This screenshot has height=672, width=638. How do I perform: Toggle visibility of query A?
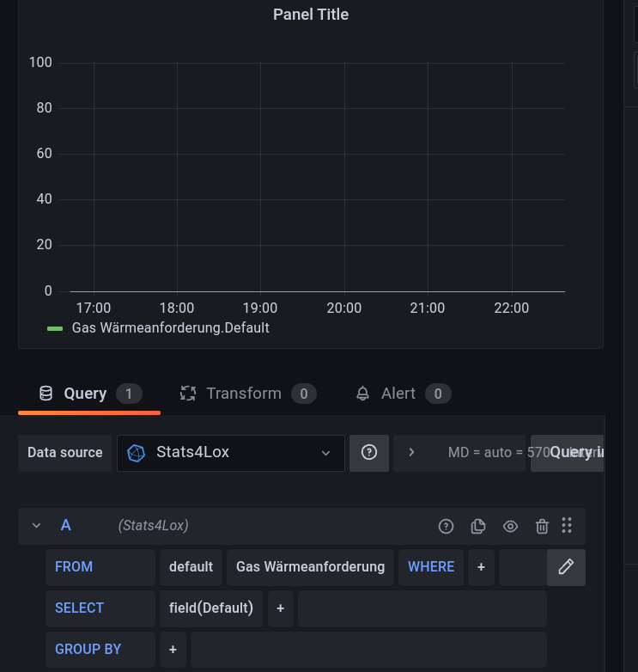point(510,526)
